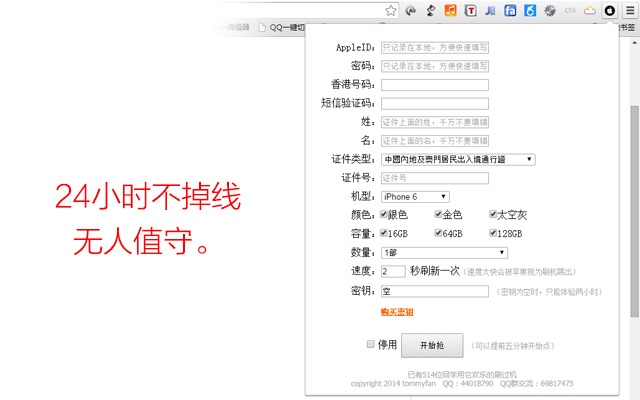The image size is (640, 400).
Task: Click the bookmark star icon in address bar
Action: click(x=391, y=11)
